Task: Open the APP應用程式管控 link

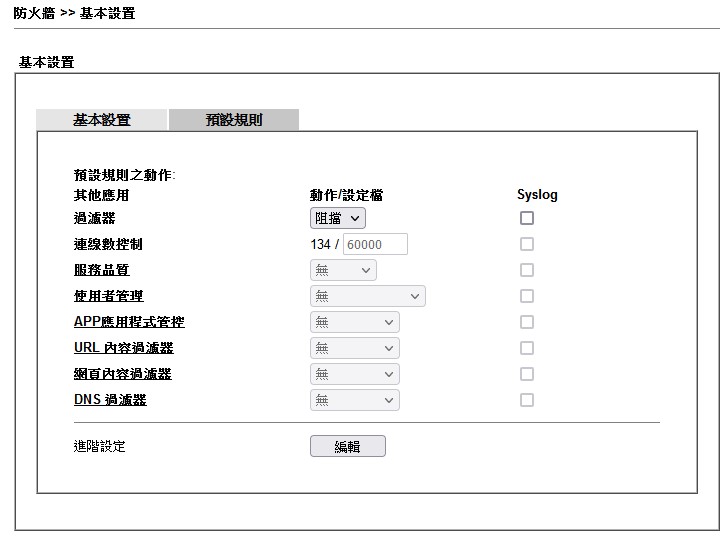Action: pyautogui.click(x=129, y=322)
